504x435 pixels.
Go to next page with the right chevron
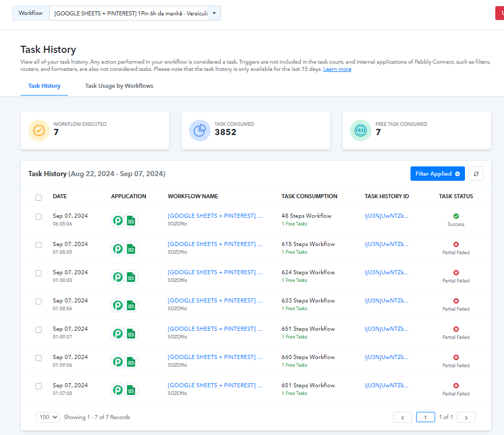(466, 418)
